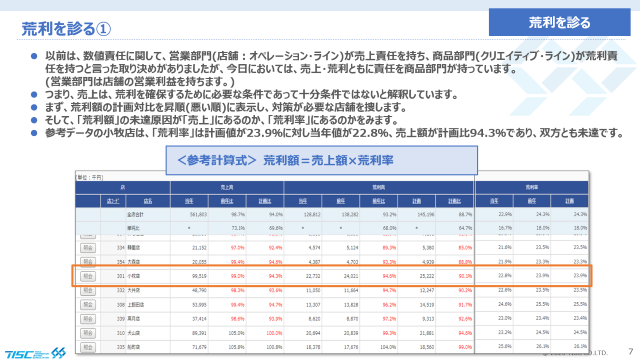Select sales value 99,519 in the 小牧店 row
This screenshot has height=360, width=640.
click(200, 276)
